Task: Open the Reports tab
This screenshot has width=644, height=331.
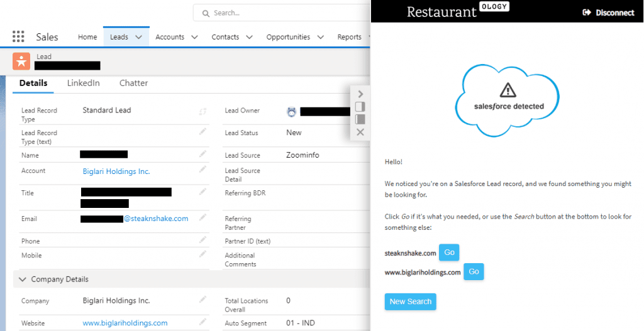Action: click(x=350, y=37)
